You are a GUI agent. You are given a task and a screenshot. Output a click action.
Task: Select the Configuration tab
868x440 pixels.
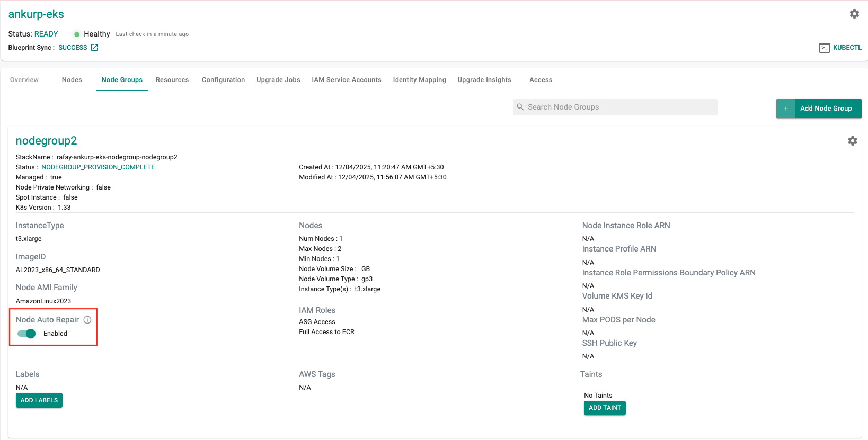click(x=223, y=80)
